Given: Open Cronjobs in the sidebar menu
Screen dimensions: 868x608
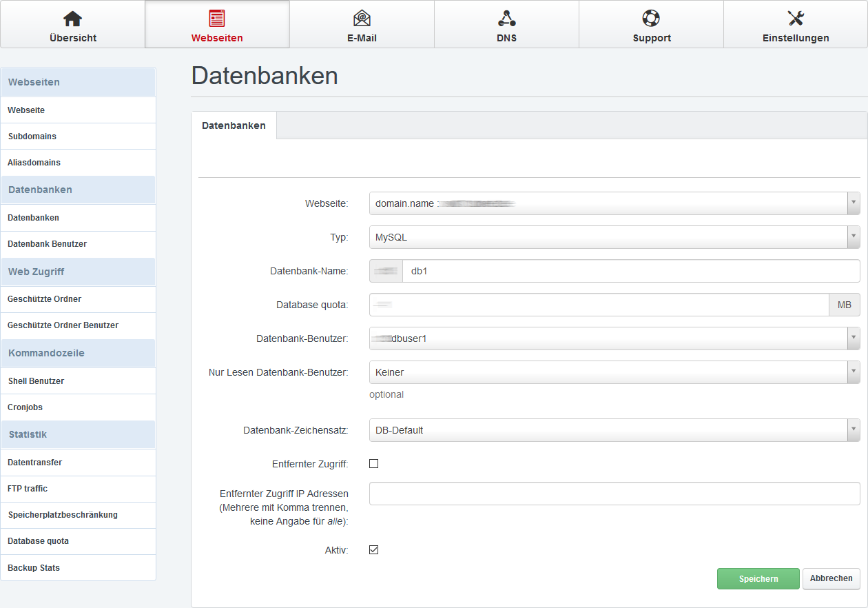Looking at the screenshot, I should click(25, 407).
